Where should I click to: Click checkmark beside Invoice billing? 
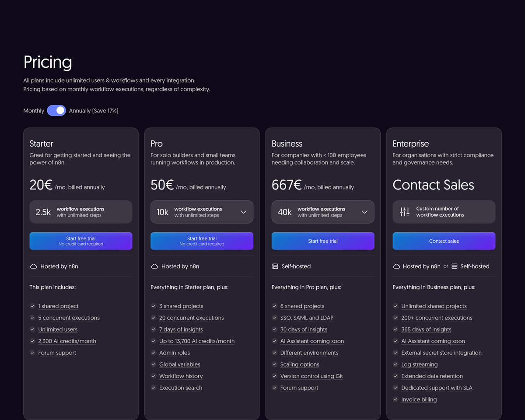(395, 399)
